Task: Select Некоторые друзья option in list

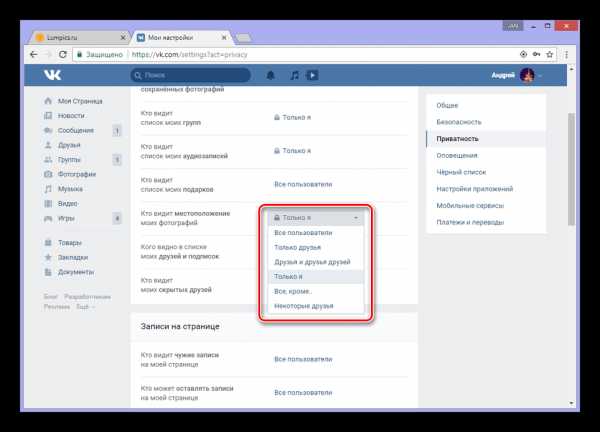Action: click(x=316, y=306)
